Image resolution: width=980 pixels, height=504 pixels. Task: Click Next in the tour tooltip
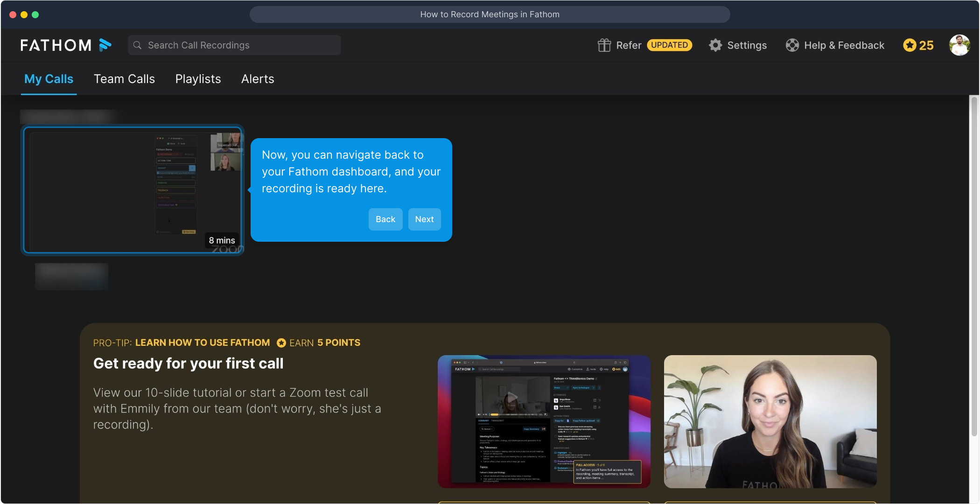[x=424, y=219]
